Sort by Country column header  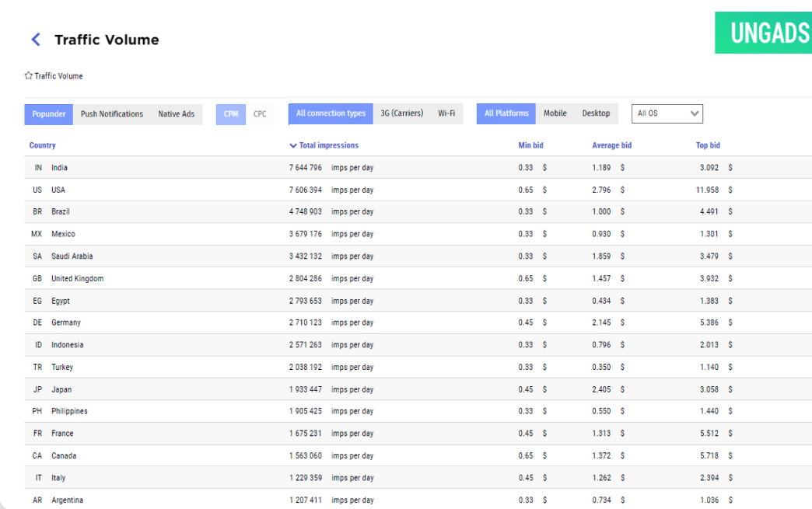(43, 145)
